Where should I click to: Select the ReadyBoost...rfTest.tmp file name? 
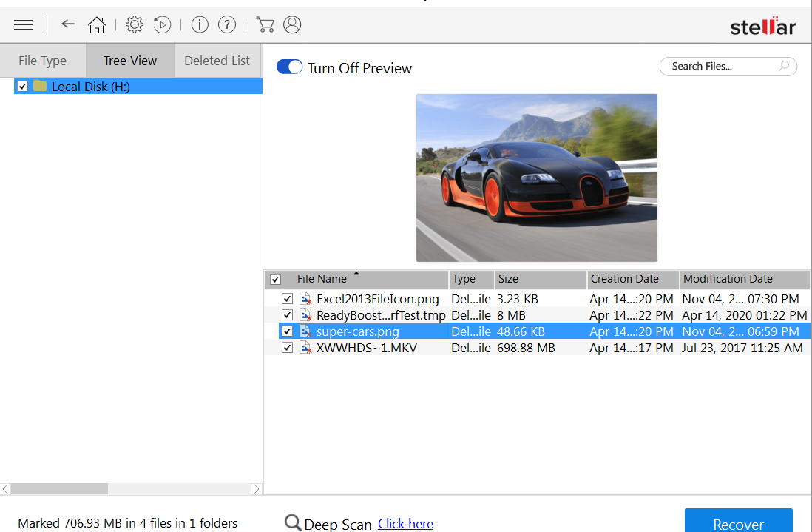point(381,315)
